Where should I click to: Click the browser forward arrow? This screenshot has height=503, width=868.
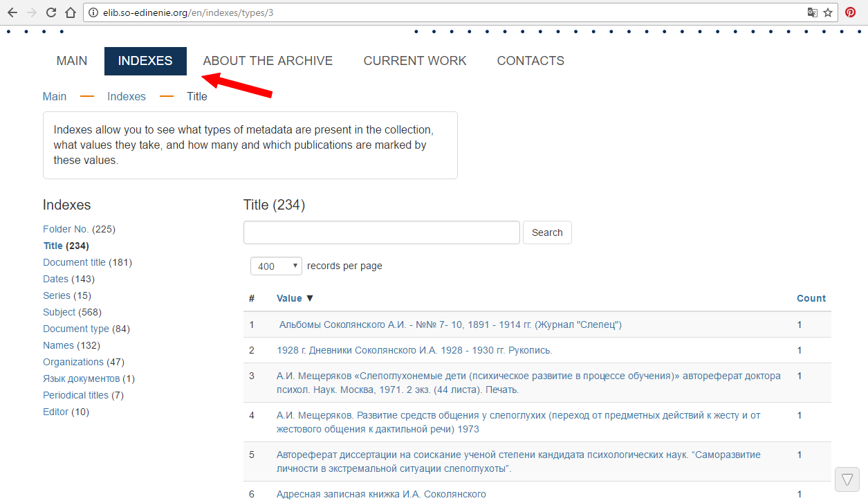[31, 12]
